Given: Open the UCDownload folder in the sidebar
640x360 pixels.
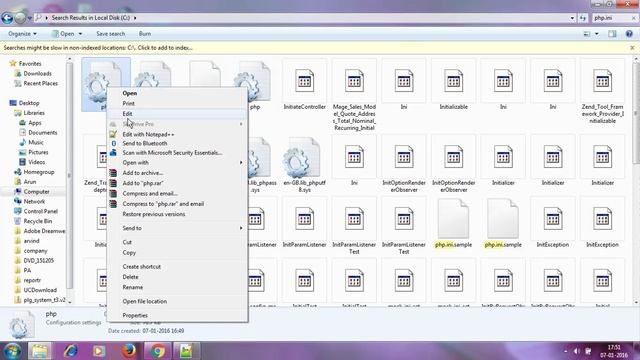Looking at the screenshot, I should pos(36,290).
